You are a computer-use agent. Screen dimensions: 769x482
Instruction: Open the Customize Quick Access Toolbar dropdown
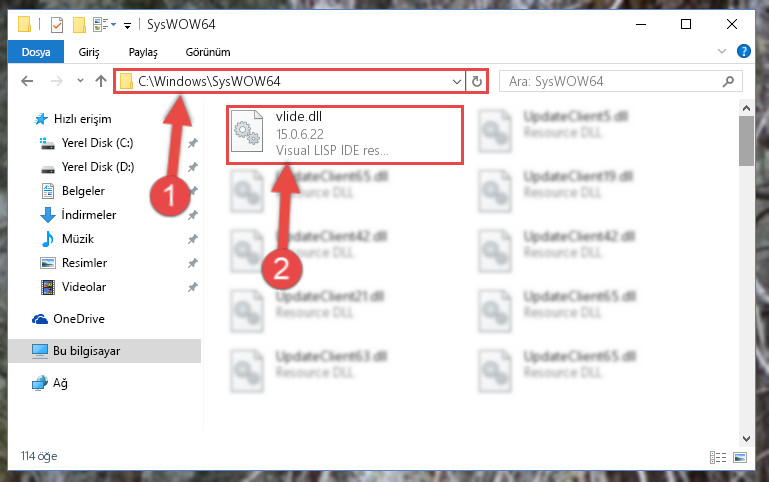tap(127, 25)
